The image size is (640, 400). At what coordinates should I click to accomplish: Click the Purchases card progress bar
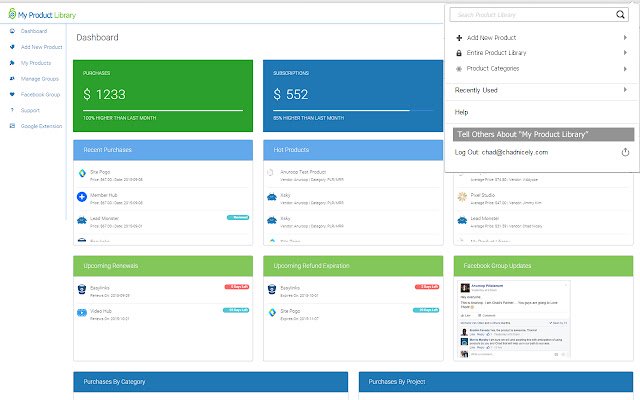[163, 110]
